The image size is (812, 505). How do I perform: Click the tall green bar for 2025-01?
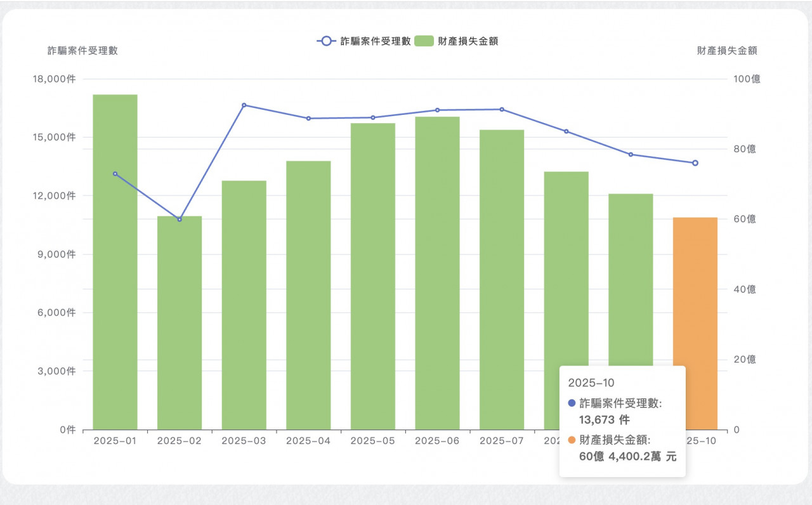click(115, 266)
